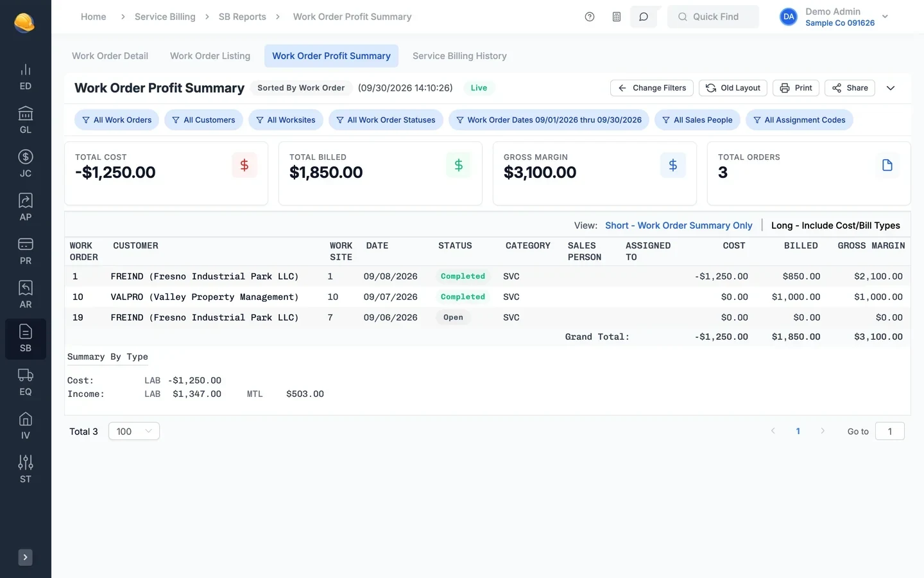Select Short - Work Order Summary Only view
Image resolution: width=924 pixels, height=578 pixels.
[679, 225]
